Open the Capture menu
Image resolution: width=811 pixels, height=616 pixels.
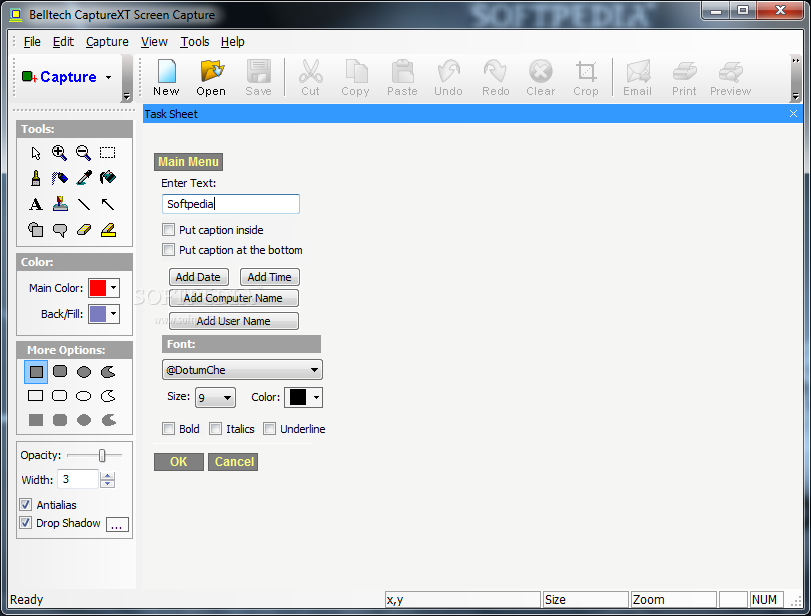(x=107, y=42)
